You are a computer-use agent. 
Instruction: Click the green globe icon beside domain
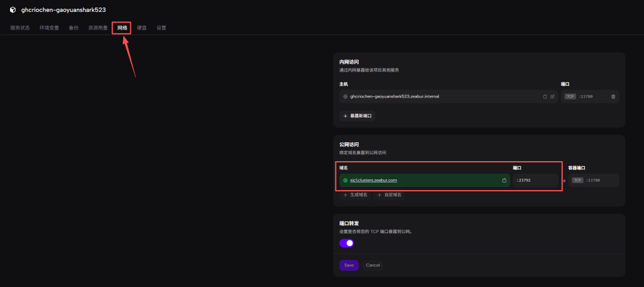[x=345, y=180]
